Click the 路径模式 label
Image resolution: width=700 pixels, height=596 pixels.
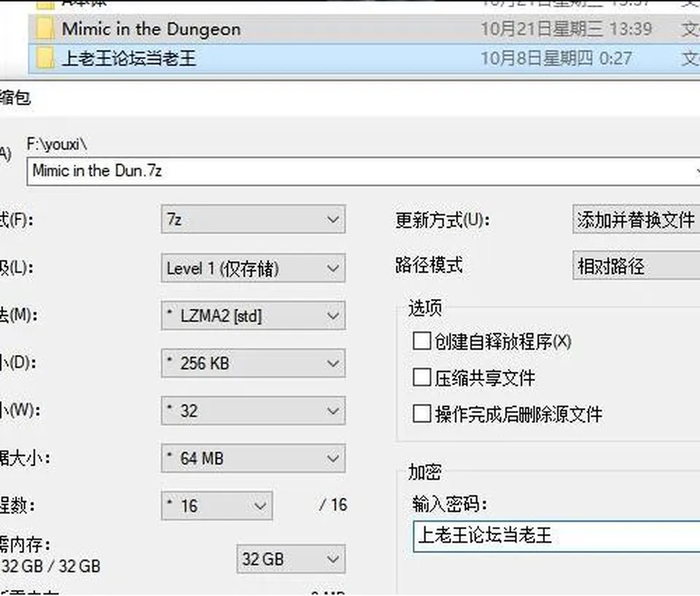tap(429, 265)
